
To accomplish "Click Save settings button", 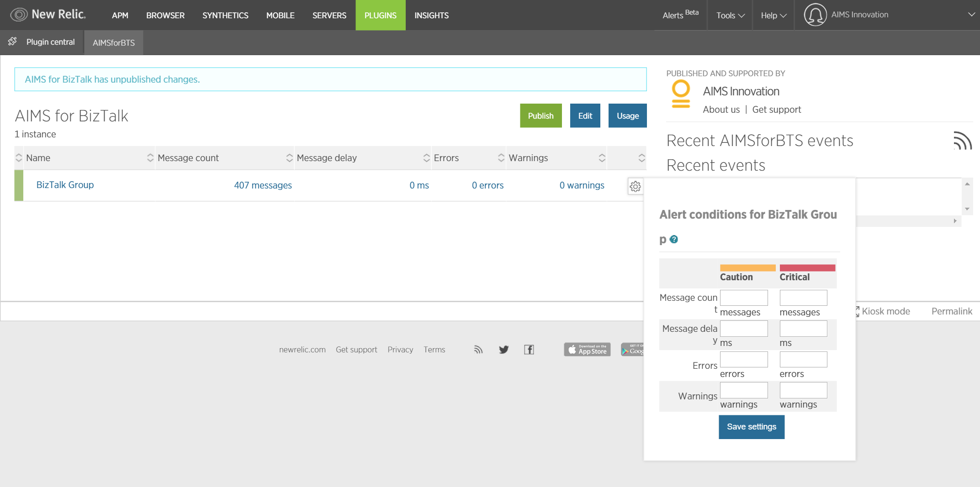I will point(752,427).
